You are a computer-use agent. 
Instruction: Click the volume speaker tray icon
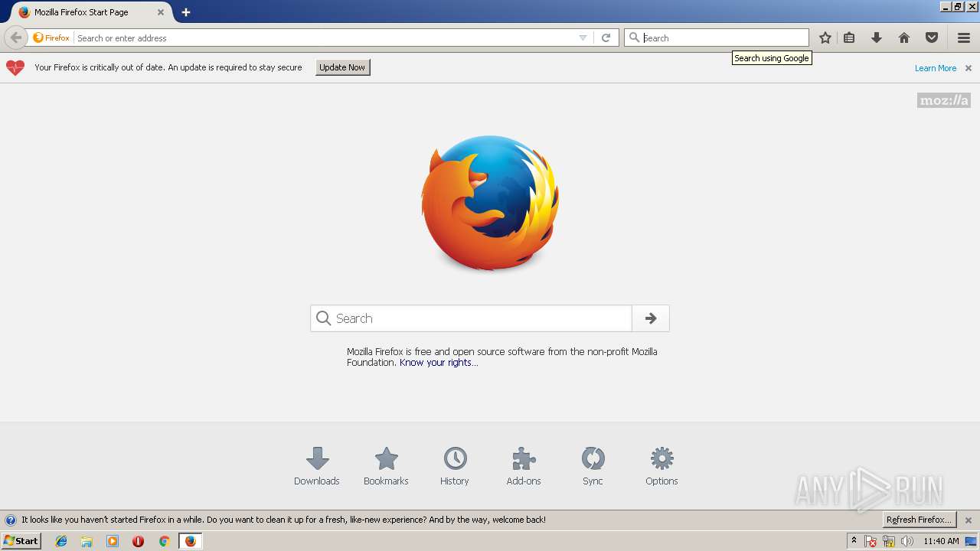coord(907,541)
